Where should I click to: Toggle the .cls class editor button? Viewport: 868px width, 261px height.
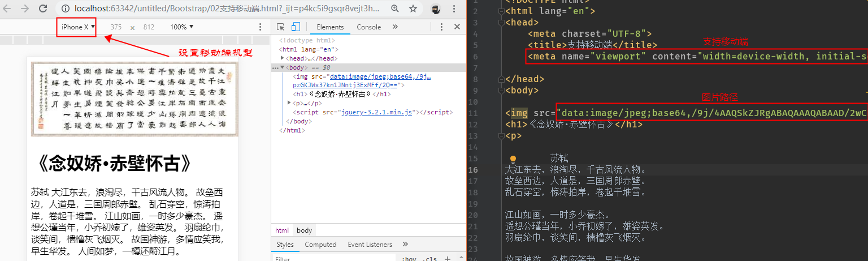click(x=431, y=259)
